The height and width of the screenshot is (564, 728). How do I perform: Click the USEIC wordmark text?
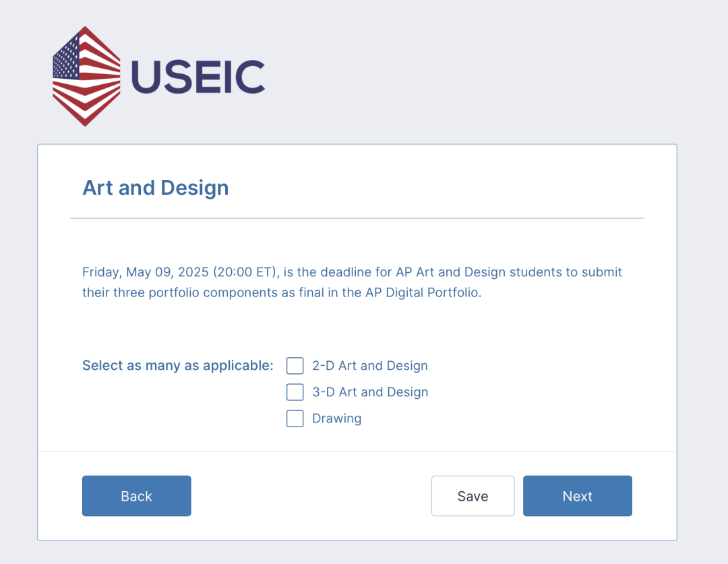pos(198,77)
